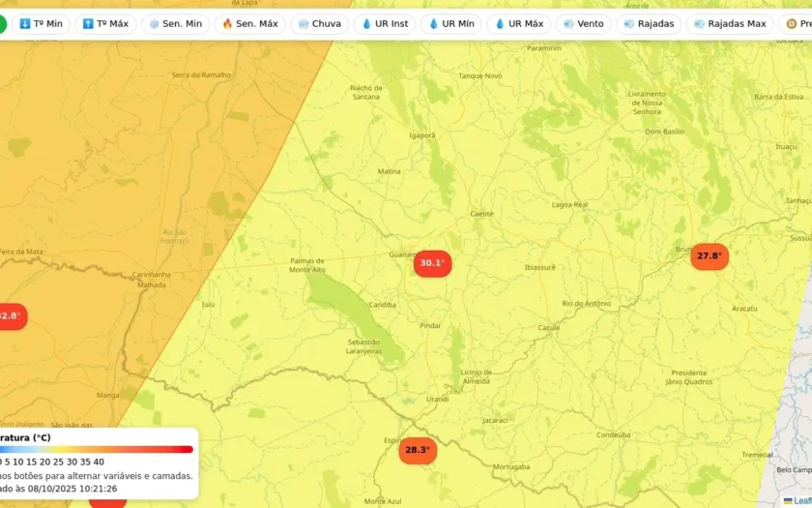Open the 30.1° station marker near Guanambi
The height and width of the screenshot is (508, 812).
pyautogui.click(x=432, y=263)
